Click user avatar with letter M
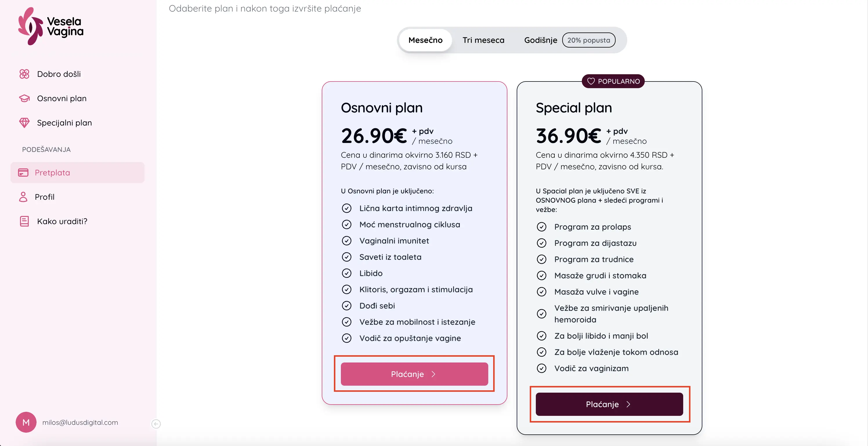 point(26,422)
